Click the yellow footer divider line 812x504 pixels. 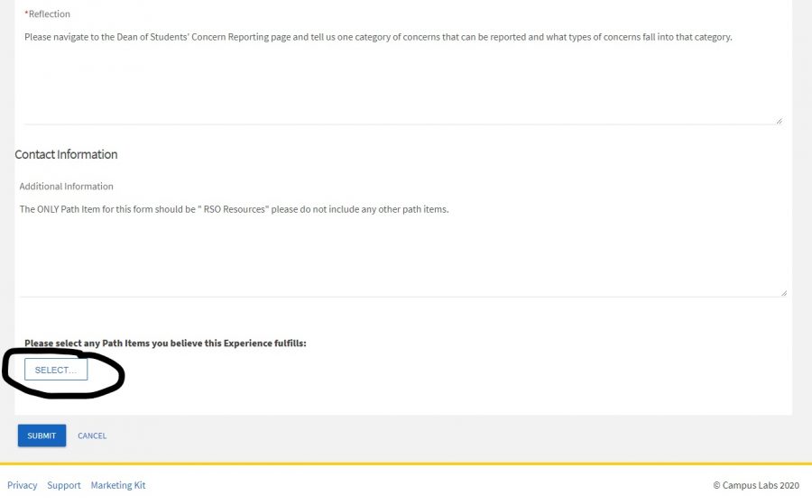(x=406, y=463)
